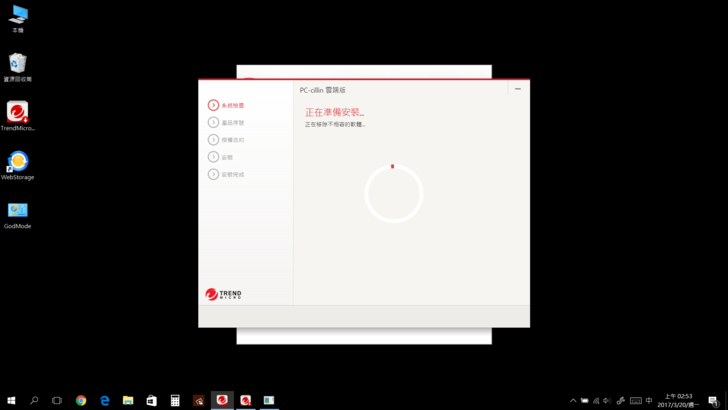The image size is (728, 410).
Task: Show hidden system tray icons
Action: click(x=573, y=400)
